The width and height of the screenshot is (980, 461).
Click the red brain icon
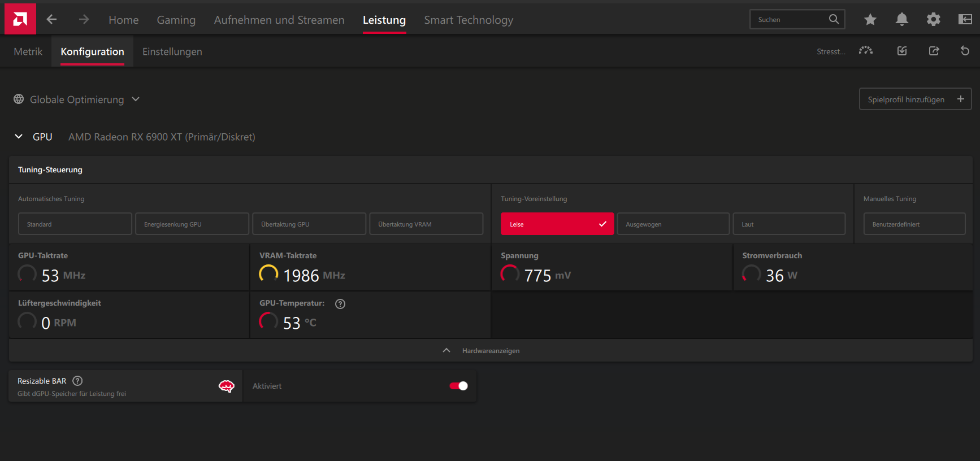click(227, 386)
